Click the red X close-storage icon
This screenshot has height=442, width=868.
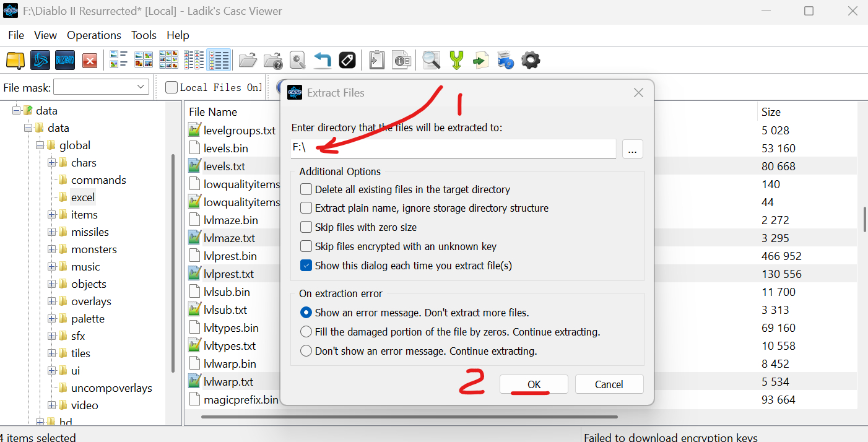pos(90,60)
